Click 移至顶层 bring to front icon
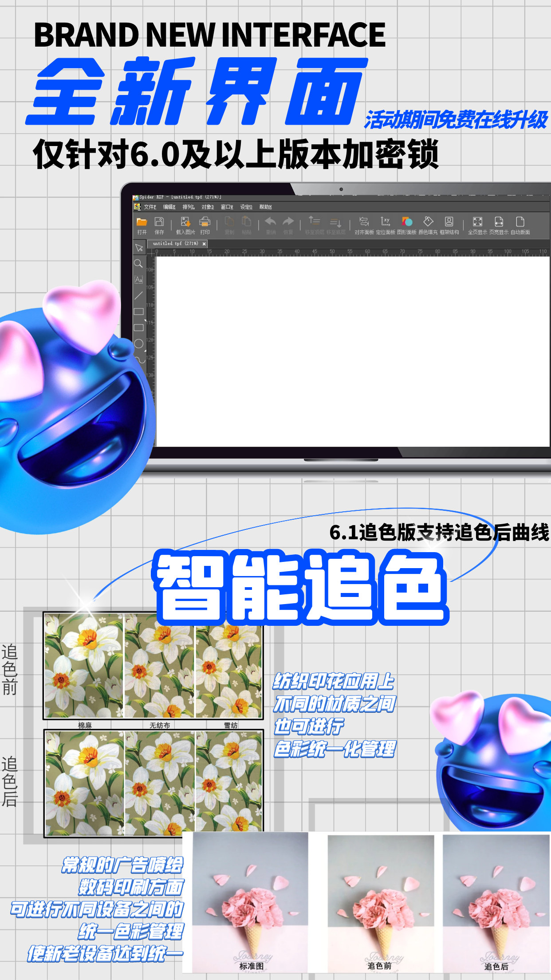 (314, 221)
